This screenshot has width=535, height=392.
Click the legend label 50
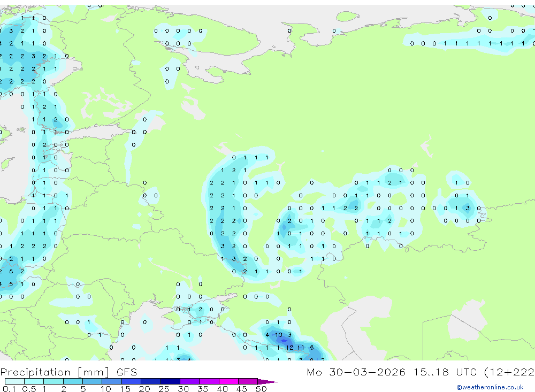[x=261, y=389]
